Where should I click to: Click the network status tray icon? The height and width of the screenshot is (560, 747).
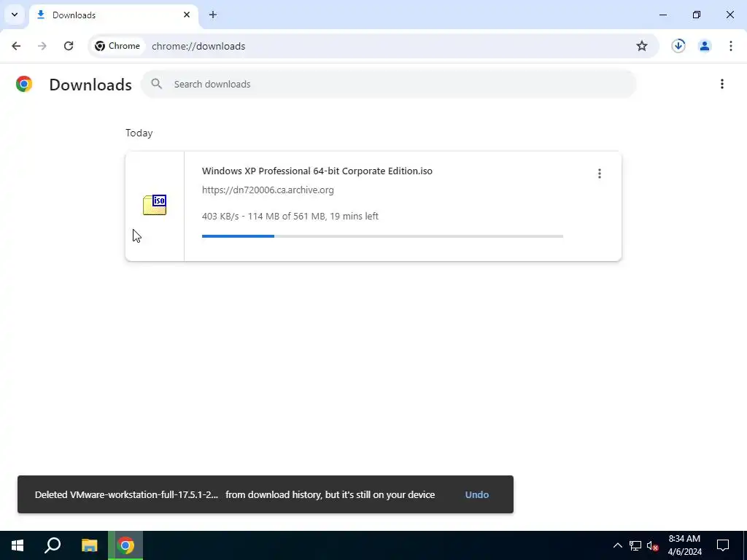[x=635, y=545]
